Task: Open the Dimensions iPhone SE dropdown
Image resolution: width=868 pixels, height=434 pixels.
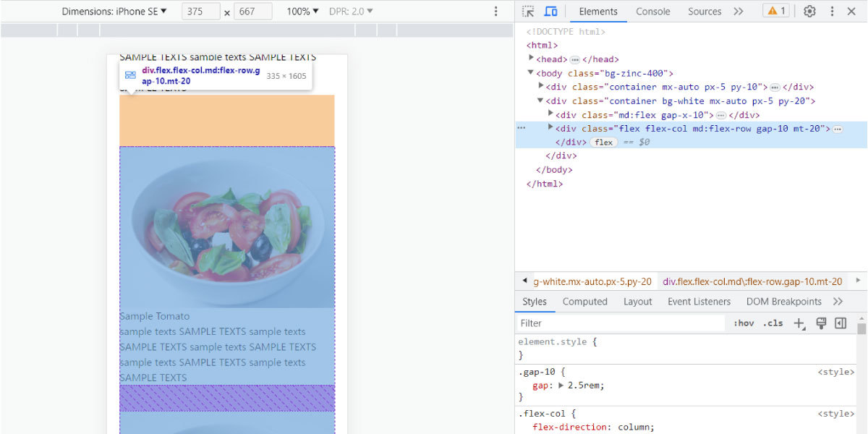Action: pyautogui.click(x=114, y=11)
